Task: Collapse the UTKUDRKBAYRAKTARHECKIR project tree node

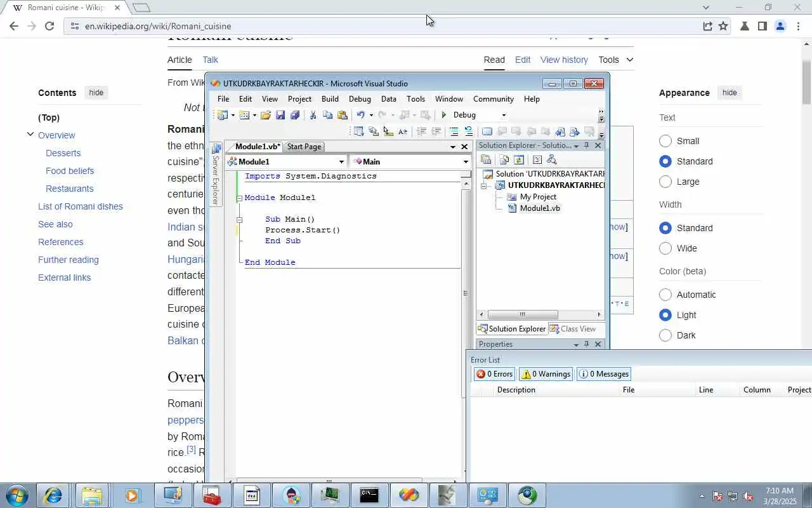Action: [x=485, y=185]
